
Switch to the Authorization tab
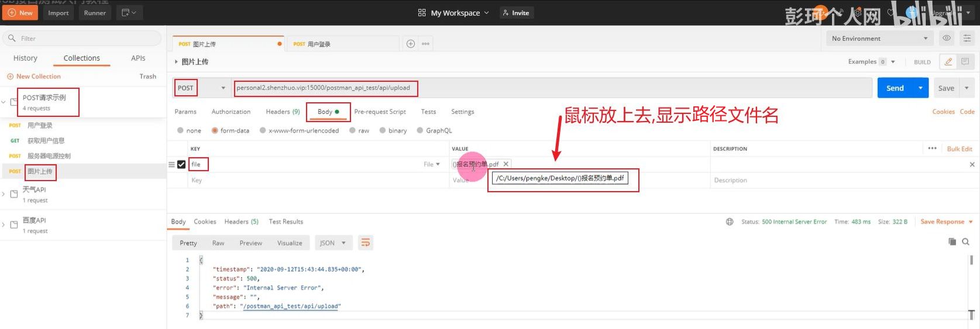(231, 112)
